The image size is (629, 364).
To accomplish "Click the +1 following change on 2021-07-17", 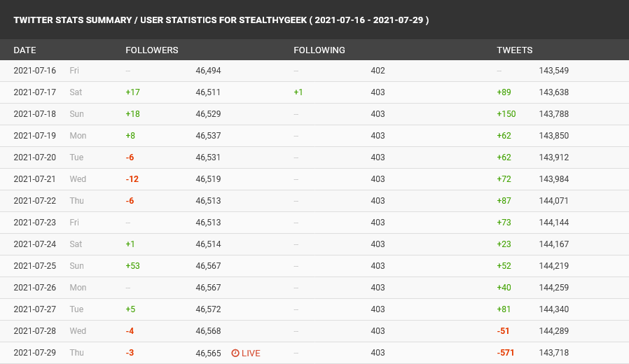I will click(x=298, y=92).
